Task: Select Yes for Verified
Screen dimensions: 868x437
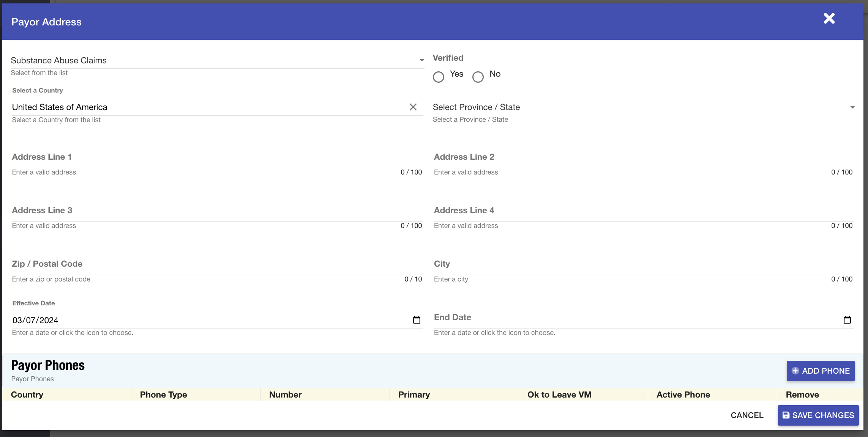Action: (x=439, y=77)
